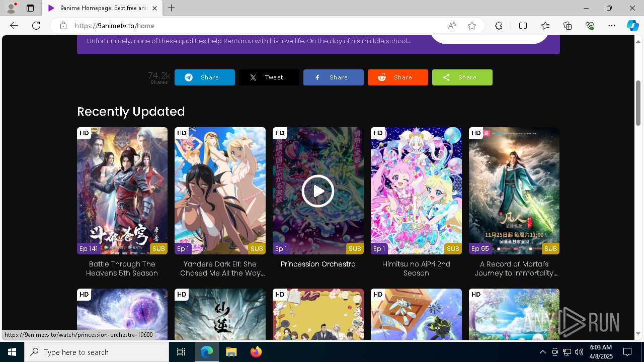Share page on Telegram

click(205, 77)
